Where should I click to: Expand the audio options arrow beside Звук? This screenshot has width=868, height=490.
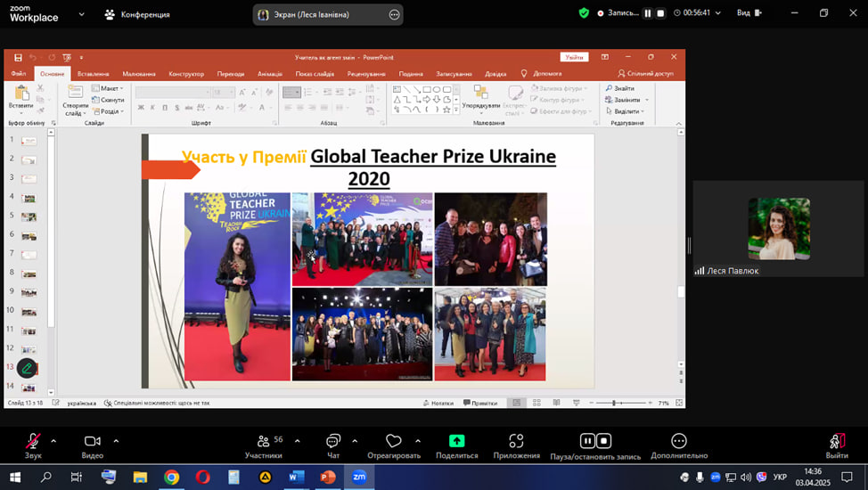(x=53, y=440)
